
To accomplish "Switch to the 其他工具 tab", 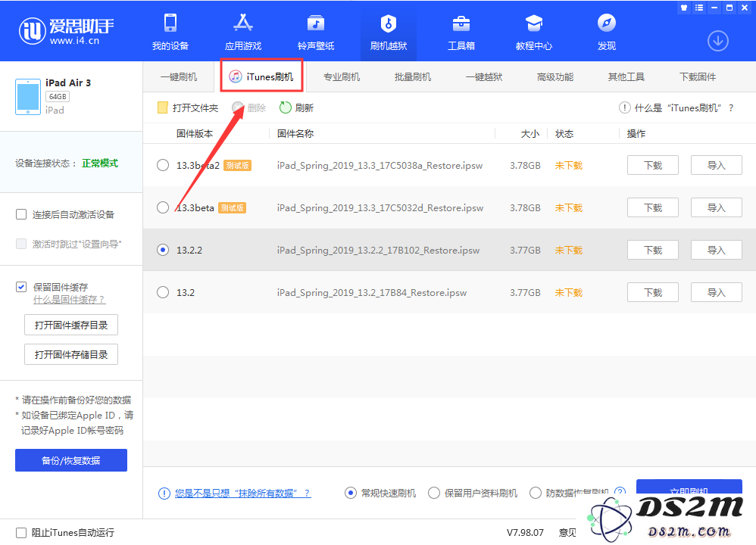I will [626, 76].
